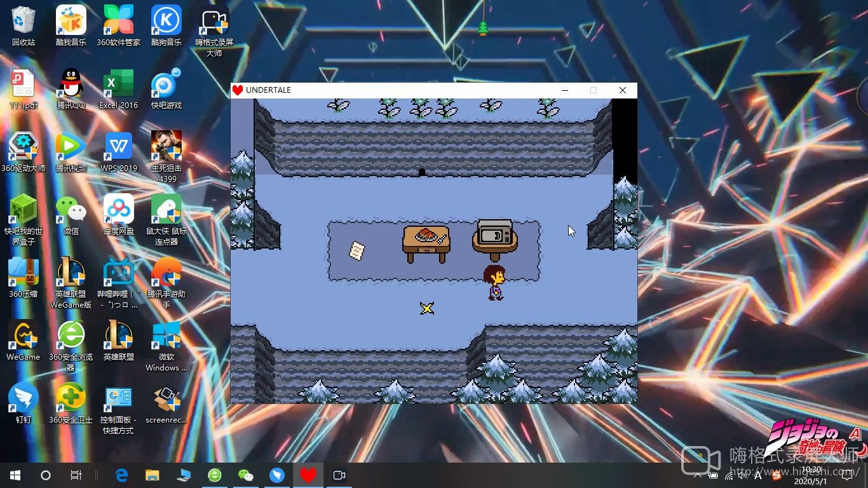
Task: Click the 腾讯视频 desktop icon
Action: [71, 152]
